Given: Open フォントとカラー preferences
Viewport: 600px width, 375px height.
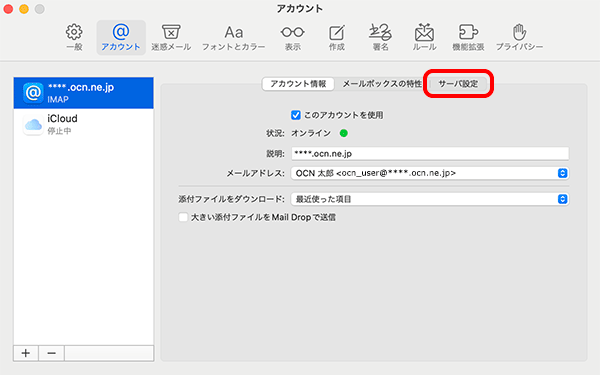Looking at the screenshot, I should tap(233, 38).
